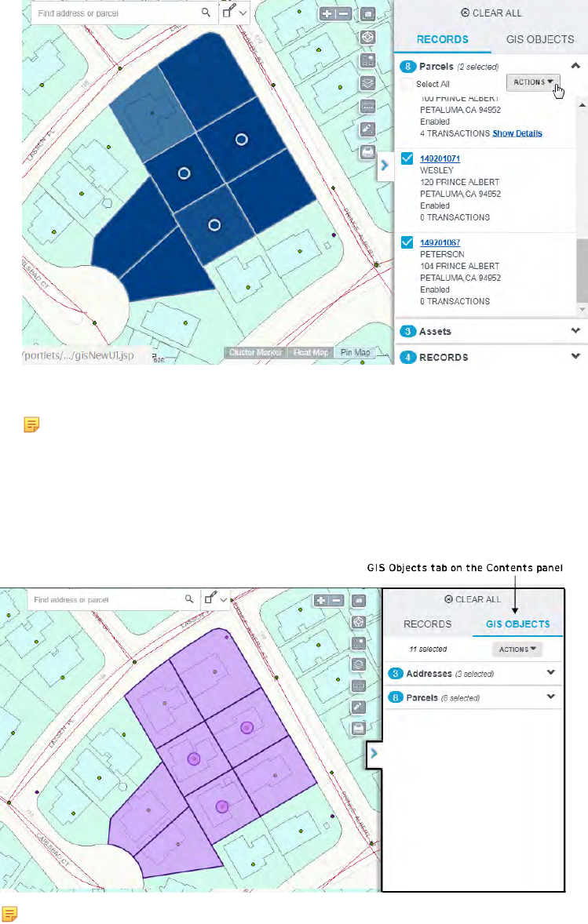The width and height of the screenshot is (588, 924).
Task: Open RECORDS tab above Parcels (2 selected)
Action: (442, 39)
